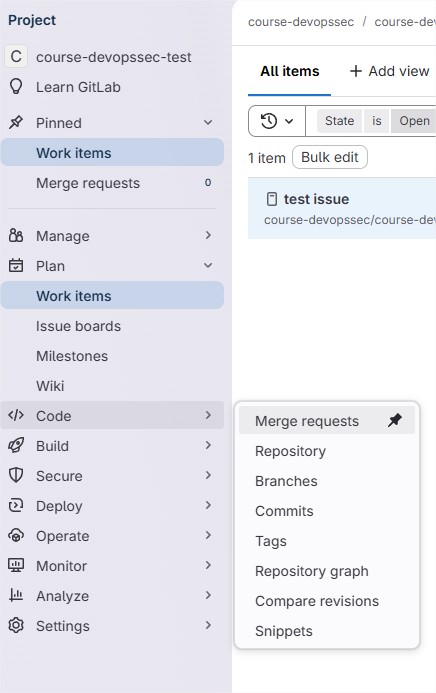Click the Manage users icon

pyautogui.click(x=16, y=236)
